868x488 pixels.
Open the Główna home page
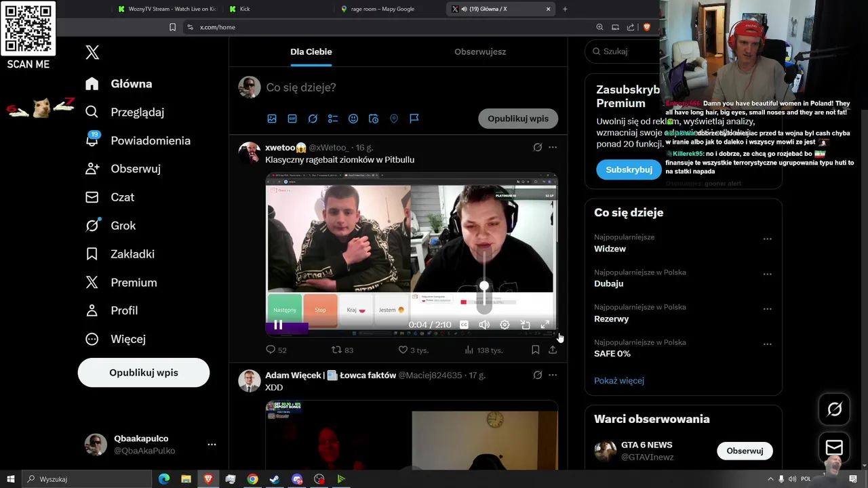[119, 84]
